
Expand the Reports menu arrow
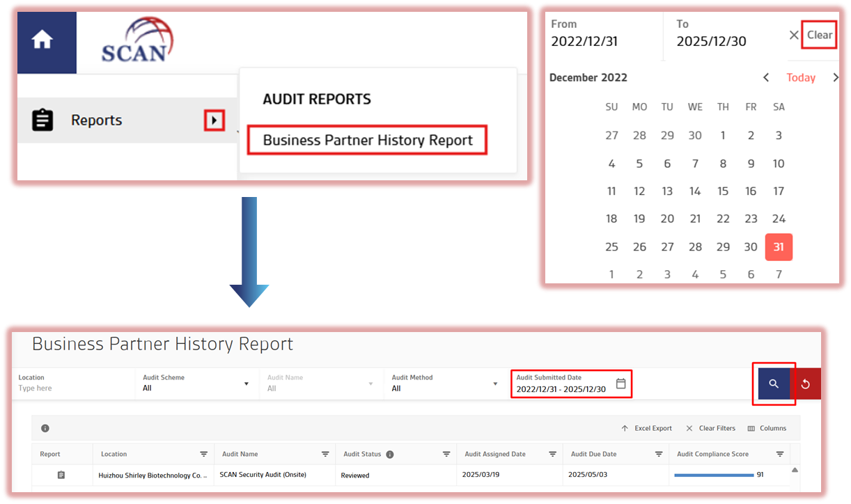coord(214,120)
